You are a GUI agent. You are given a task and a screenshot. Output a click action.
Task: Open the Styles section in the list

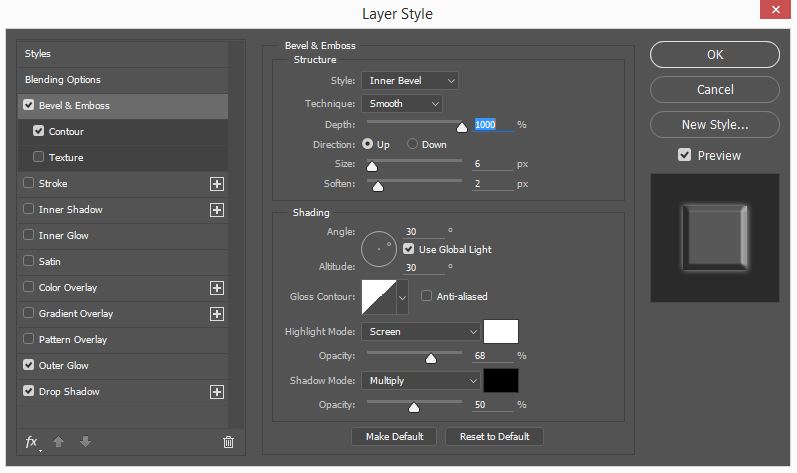pyautogui.click(x=122, y=54)
